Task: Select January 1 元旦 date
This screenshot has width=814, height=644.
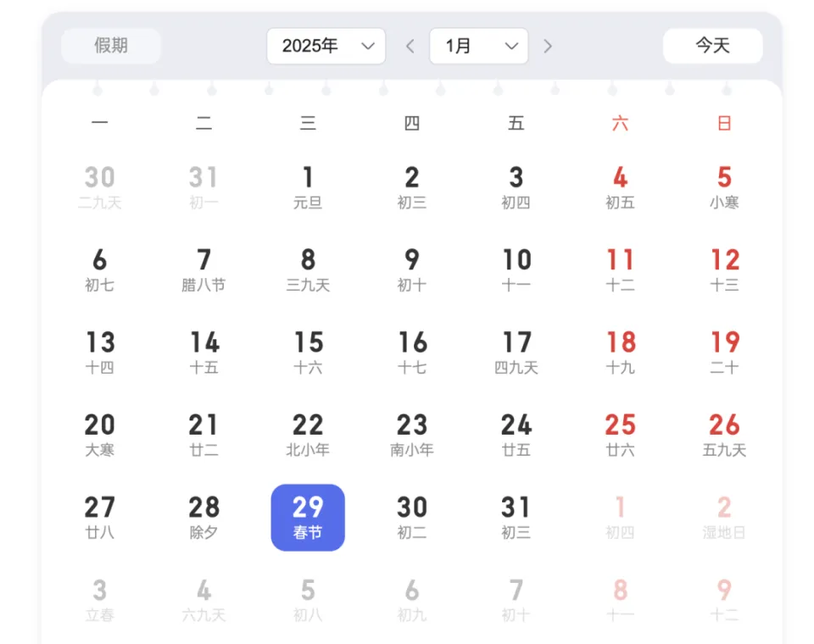Action: (x=308, y=187)
